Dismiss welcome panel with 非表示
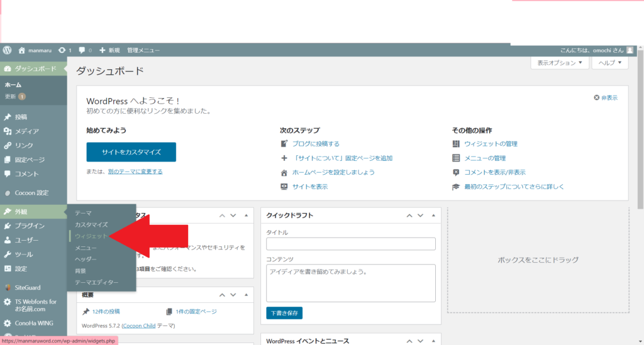Screen dimensions: 644x345 (x=606, y=97)
